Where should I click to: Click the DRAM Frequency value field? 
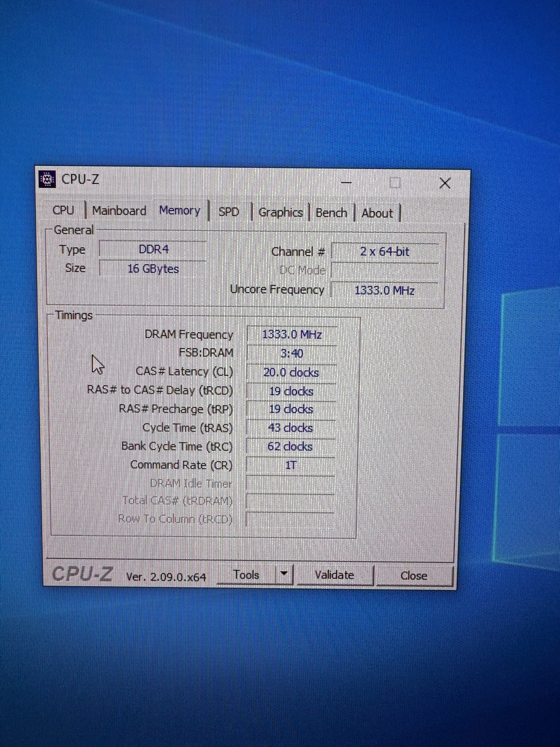point(292,335)
